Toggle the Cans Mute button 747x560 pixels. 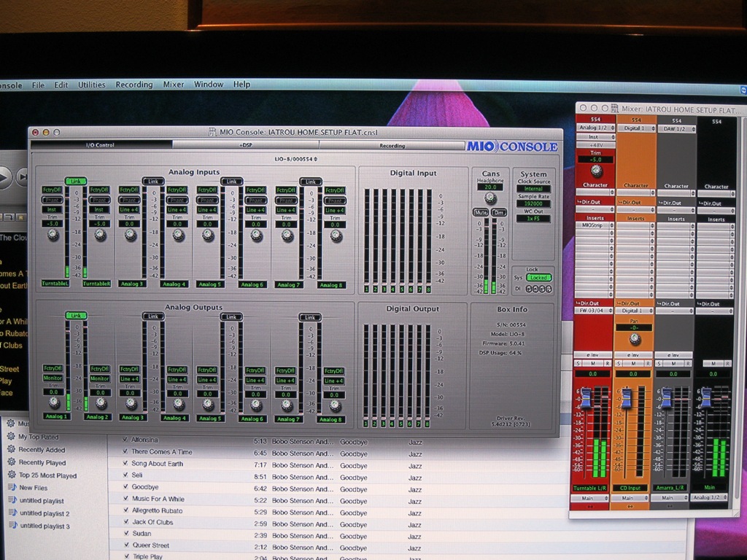(481, 212)
